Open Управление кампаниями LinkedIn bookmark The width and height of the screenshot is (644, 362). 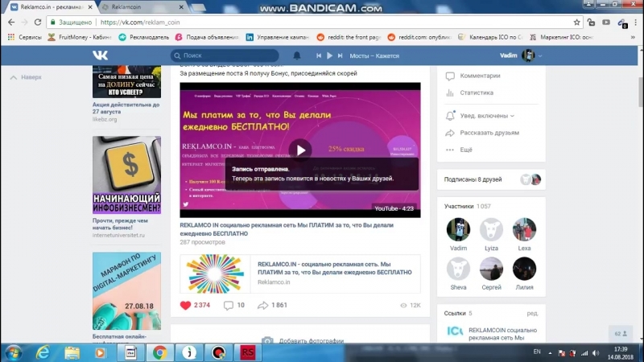point(278,37)
